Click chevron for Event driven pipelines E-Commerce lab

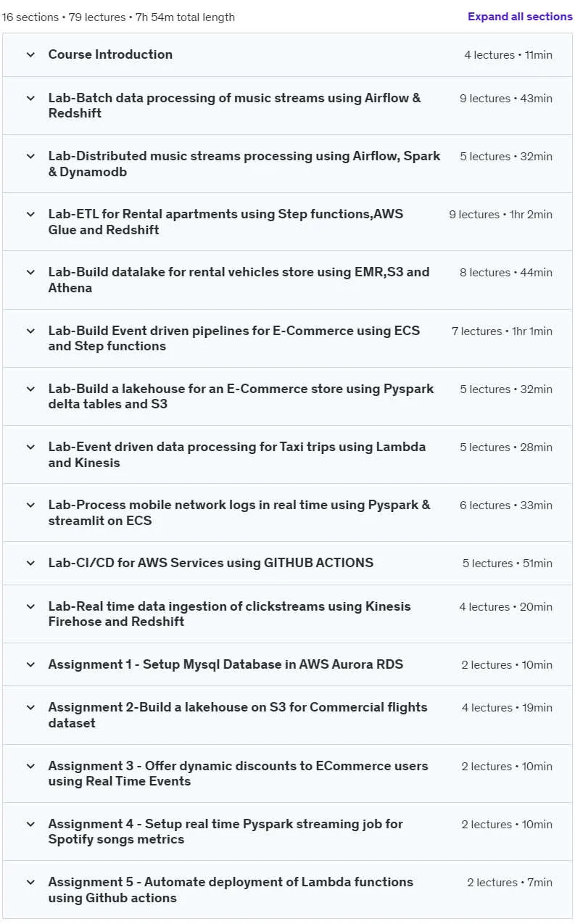tap(30, 331)
